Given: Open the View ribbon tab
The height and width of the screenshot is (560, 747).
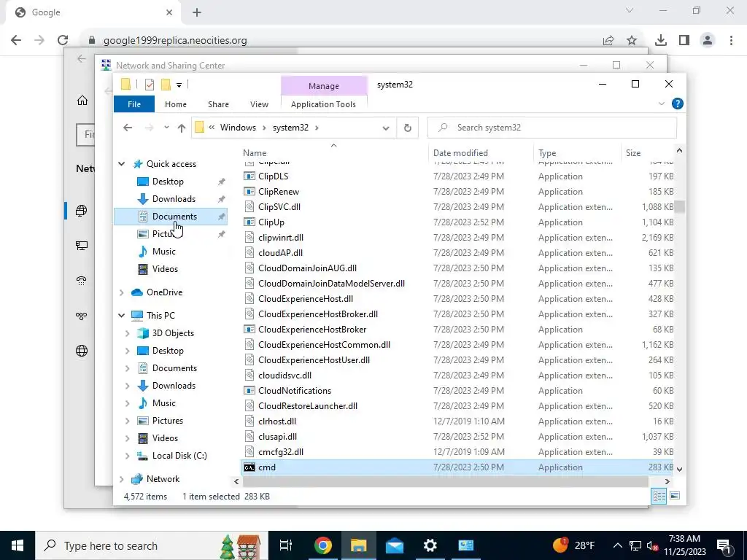Looking at the screenshot, I should click(259, 104).
